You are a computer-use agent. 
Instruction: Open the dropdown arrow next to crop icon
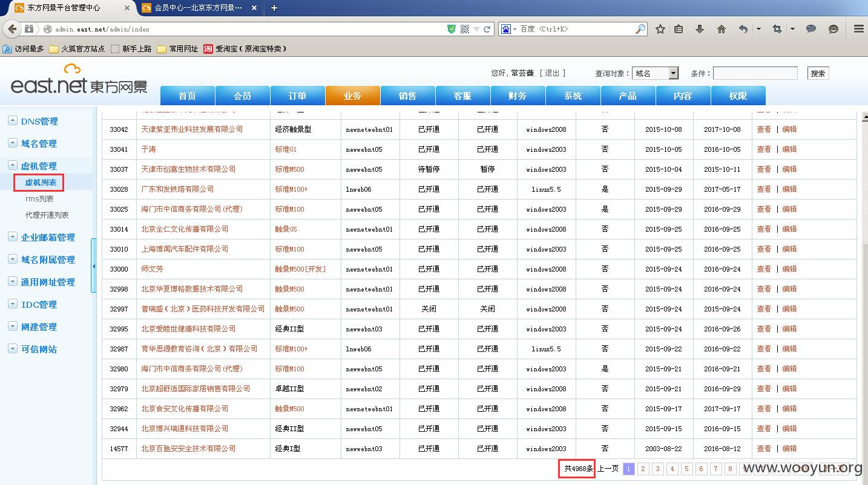tap(792, 29)
